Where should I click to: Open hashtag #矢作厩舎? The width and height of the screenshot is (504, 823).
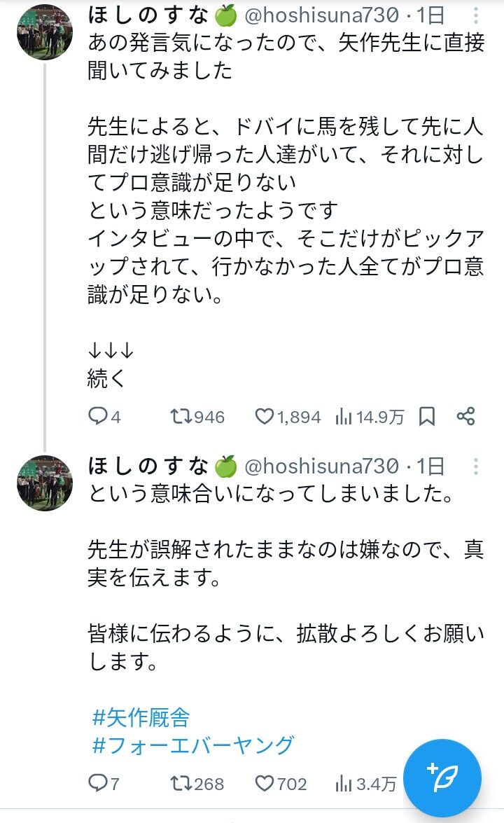click(x=141, y=717)
